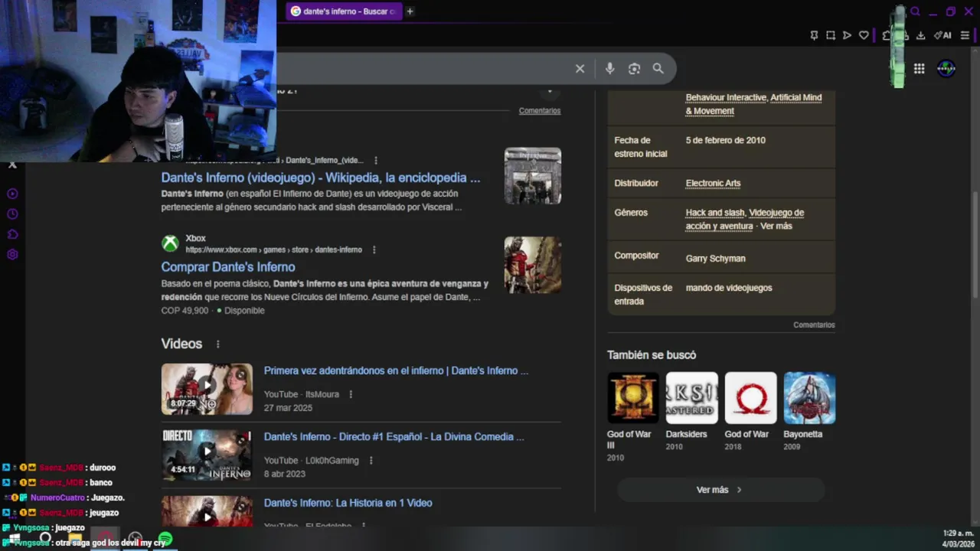Viewport: 980px width, 551px height.
Task: Select the text Garry Schyman
Action: pos(715,259)
